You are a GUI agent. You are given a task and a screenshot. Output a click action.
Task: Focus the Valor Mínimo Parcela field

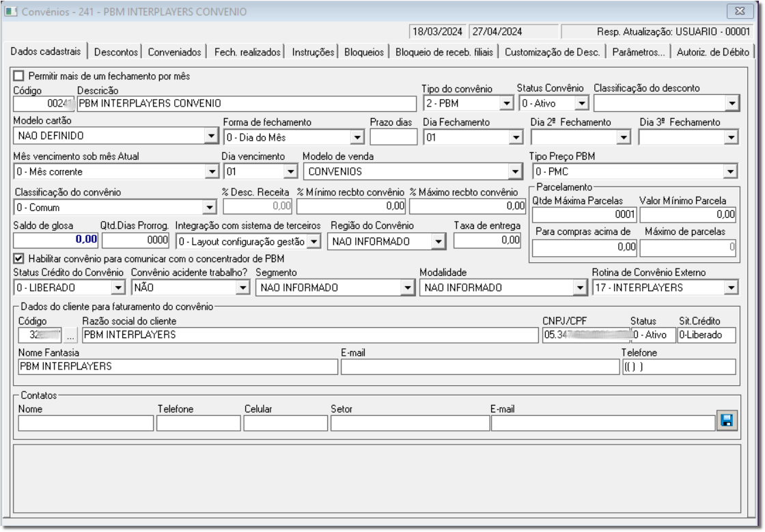pyautogui.click(x=688, y=214)
